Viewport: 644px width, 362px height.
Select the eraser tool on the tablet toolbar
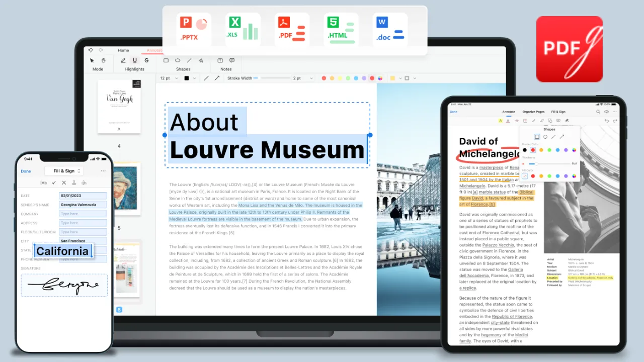coord(567,121)
